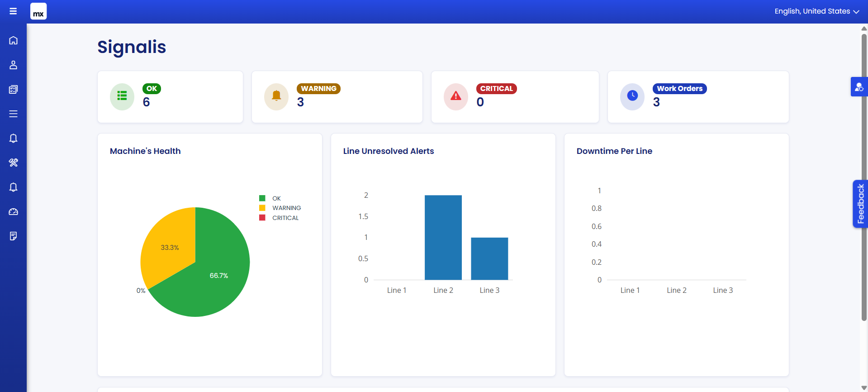The height and width of the screenshot is (392, 868).
Task: Open the gauge dashboard icon in the sidebar
Action: [13, 211]
